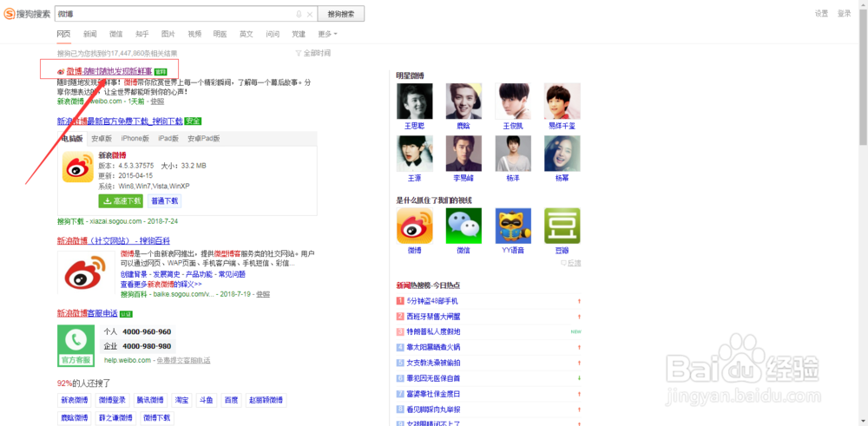Switch to the 英文 tab

click(247, 35)
